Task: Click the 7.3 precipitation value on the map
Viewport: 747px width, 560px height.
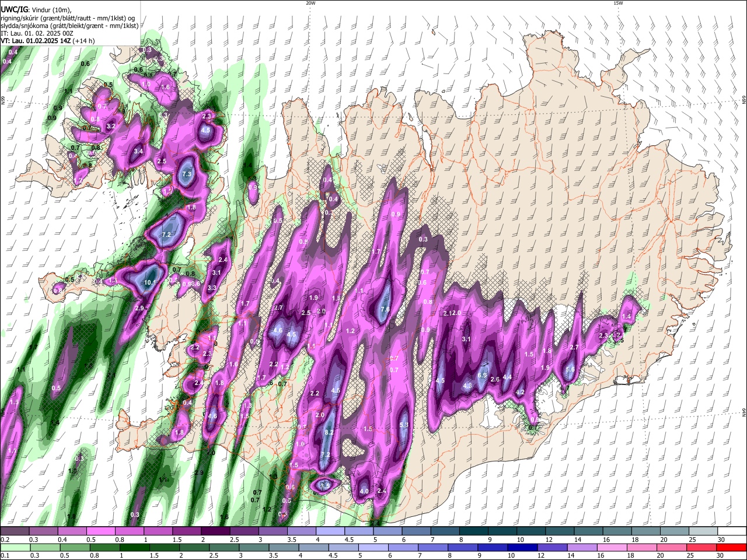Action: 187,174
